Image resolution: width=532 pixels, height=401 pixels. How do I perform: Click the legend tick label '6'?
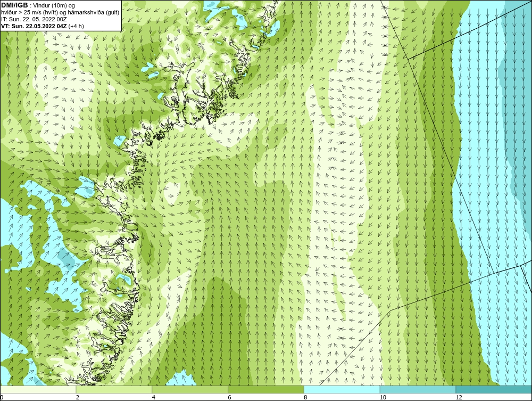(230, 397)
